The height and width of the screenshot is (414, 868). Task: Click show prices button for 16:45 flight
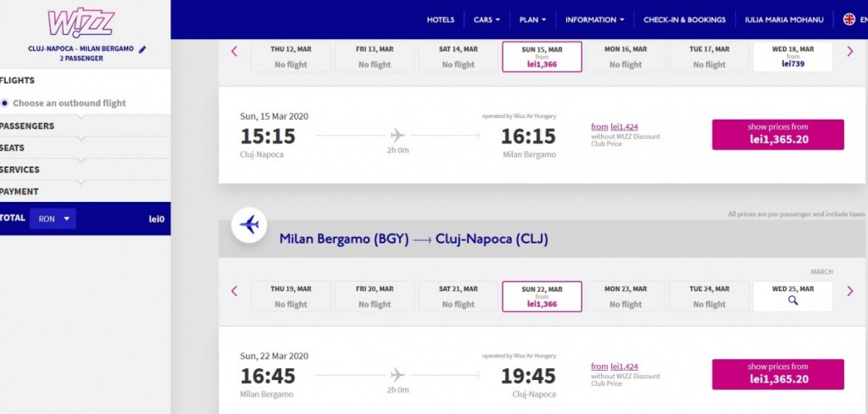coord(777,373)
